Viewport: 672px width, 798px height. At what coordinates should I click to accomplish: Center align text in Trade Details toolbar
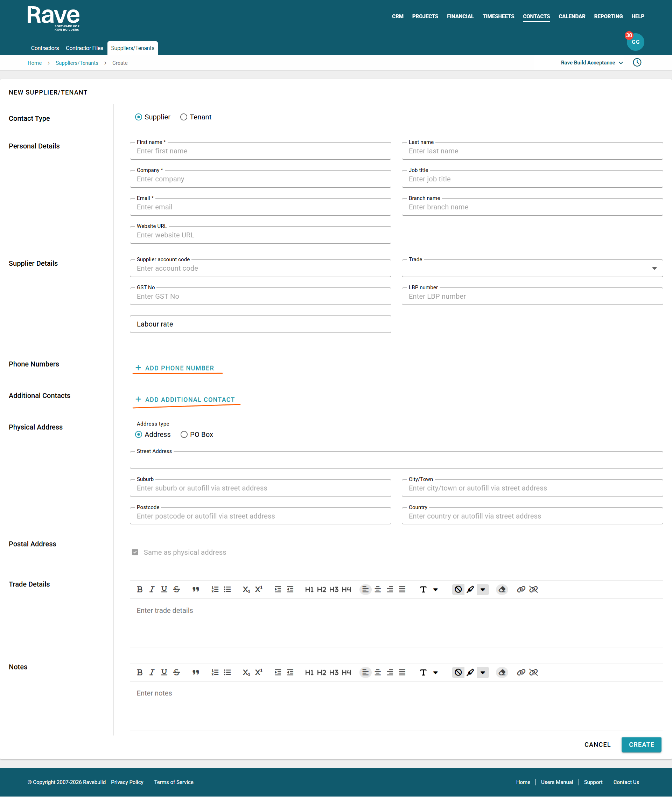[378, 590]
